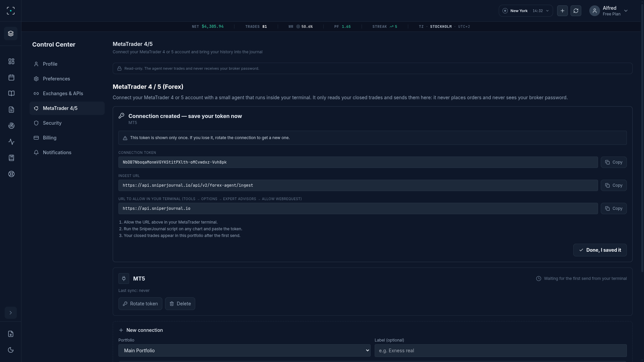The height and width of the screenshot is (362, 644).
Task: Toggle dark mode moon icon
Action: [x=11, y=350]
